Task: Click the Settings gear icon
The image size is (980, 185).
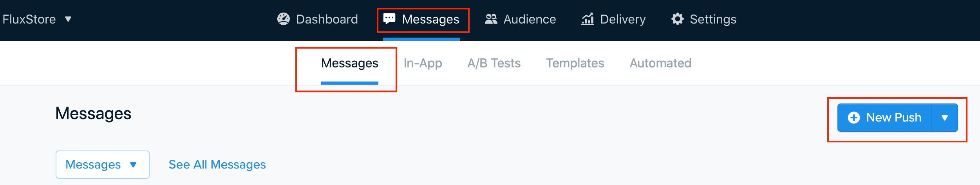Action: [677, 19]
